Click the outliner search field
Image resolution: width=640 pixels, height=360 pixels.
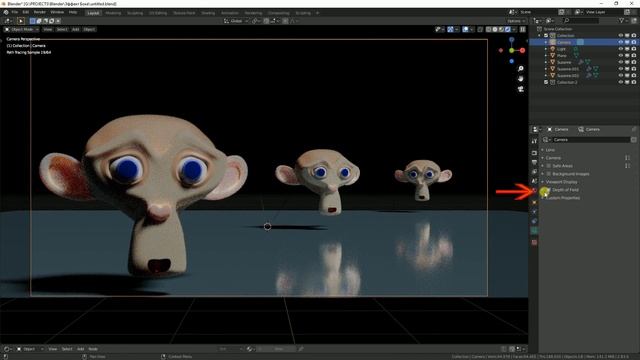coord(582,20)
